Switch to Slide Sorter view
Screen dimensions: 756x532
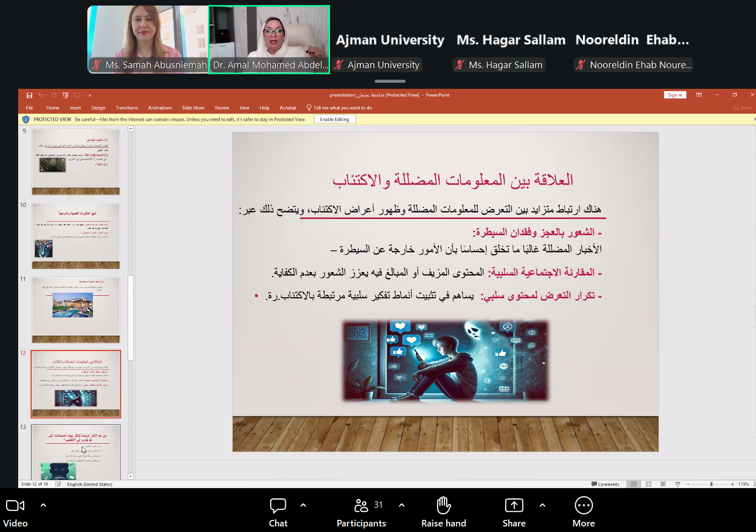click(x=649, y=484)
